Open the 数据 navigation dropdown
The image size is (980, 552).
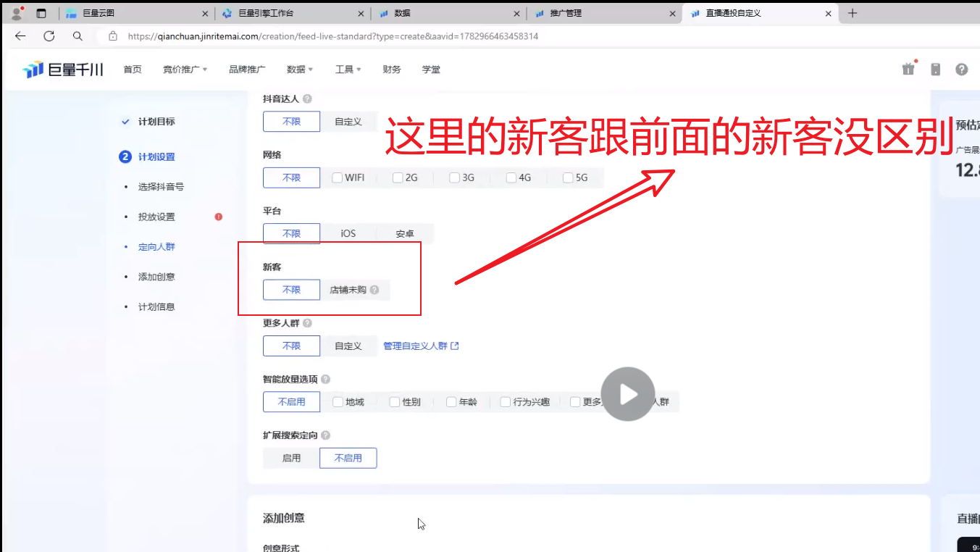pyautogui.click(x=299, y=70)
